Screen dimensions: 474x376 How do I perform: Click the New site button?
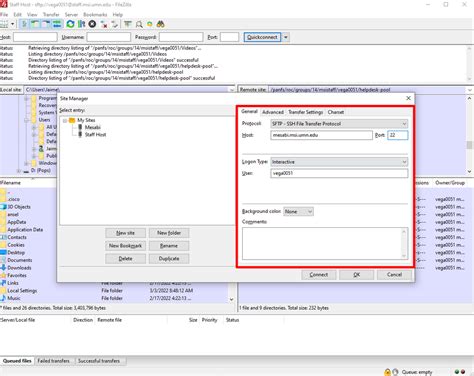[125, 233]
